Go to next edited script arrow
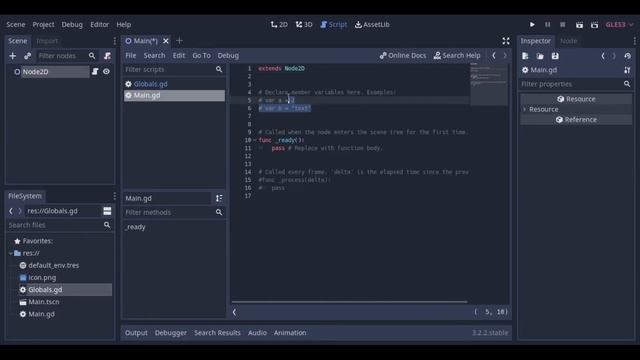This screenshot has width=640, height=360. (505, 56)
